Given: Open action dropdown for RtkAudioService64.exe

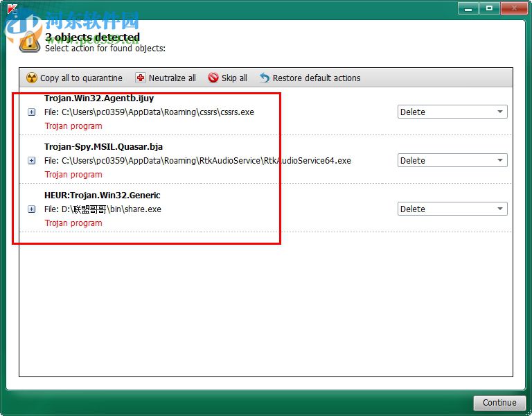Looking at the screenshot, I should click(x=452, y=160).
